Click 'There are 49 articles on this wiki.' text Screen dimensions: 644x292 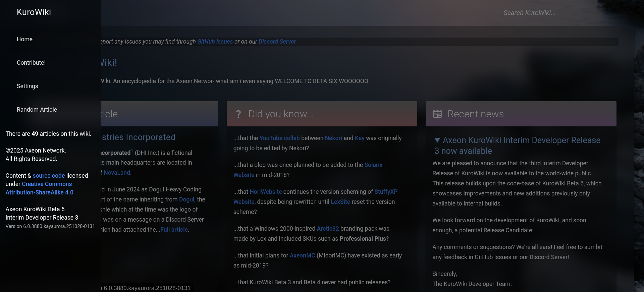pos(48,134)
